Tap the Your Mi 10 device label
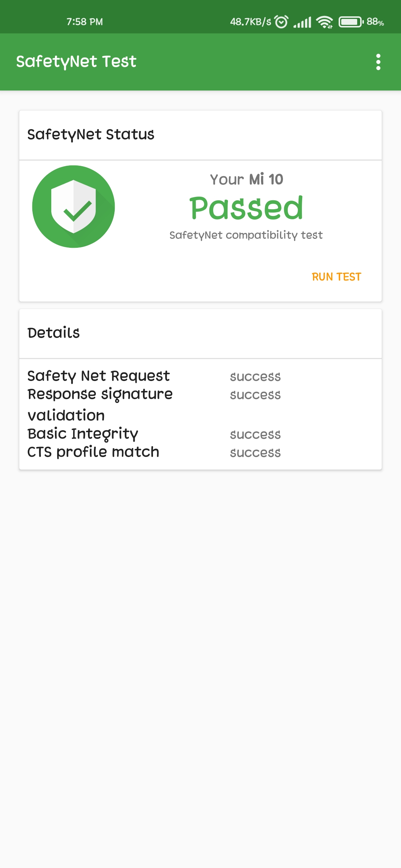 [246, 180]
